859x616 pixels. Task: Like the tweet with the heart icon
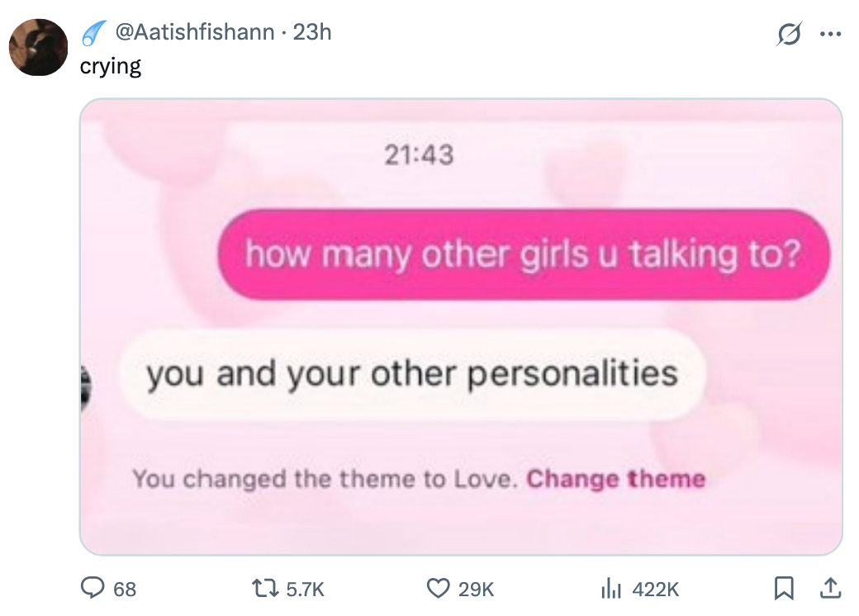[x=437, y=588]
